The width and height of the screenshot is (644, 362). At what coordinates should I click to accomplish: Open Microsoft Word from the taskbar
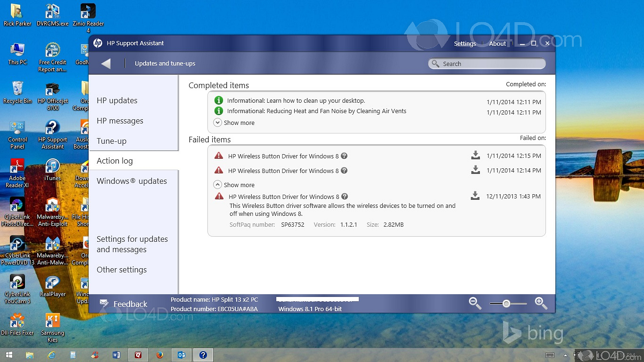pos(116,355)
